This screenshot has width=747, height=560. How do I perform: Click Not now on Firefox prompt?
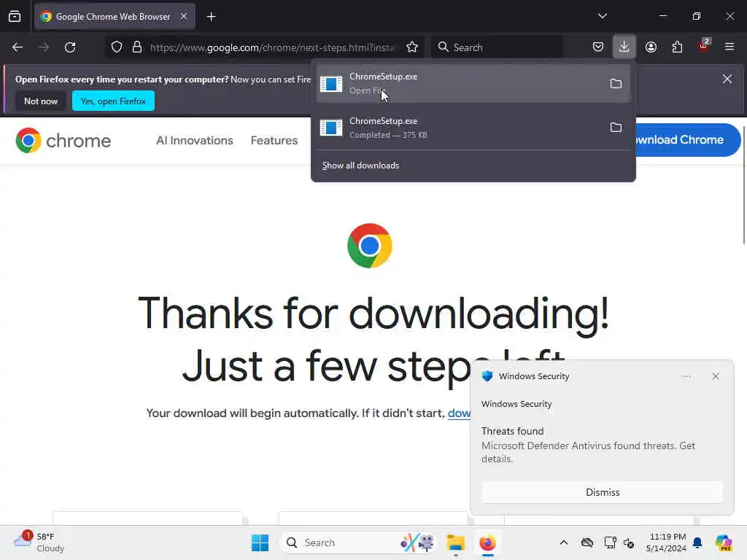(x=41, y=101)
